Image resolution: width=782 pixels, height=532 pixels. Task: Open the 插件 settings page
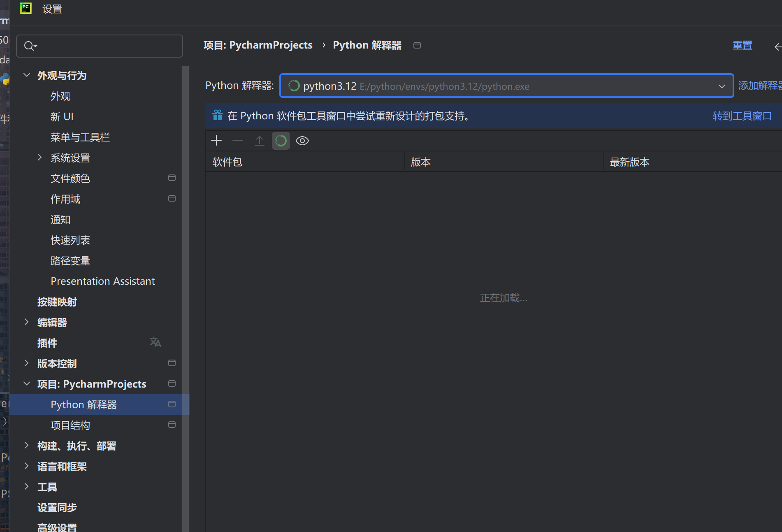[x=47, y=343]
